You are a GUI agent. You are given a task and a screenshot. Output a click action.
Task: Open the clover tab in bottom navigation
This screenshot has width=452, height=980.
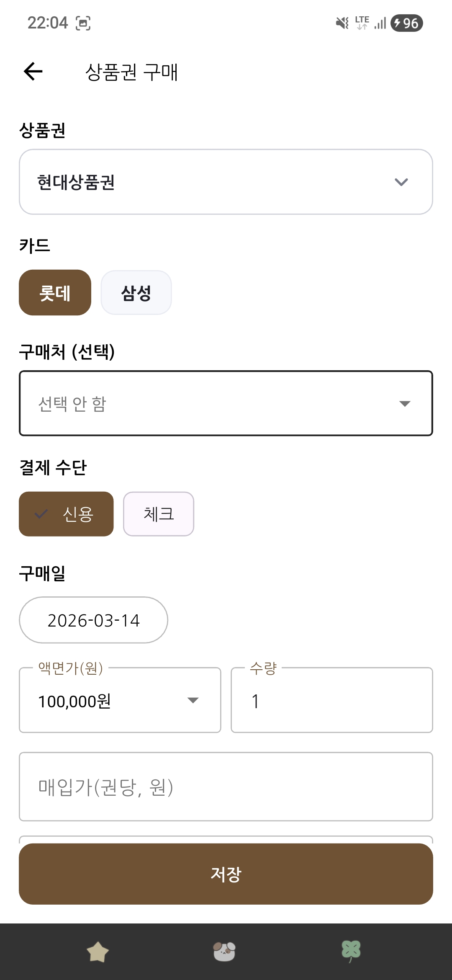(x=351, y=952)
